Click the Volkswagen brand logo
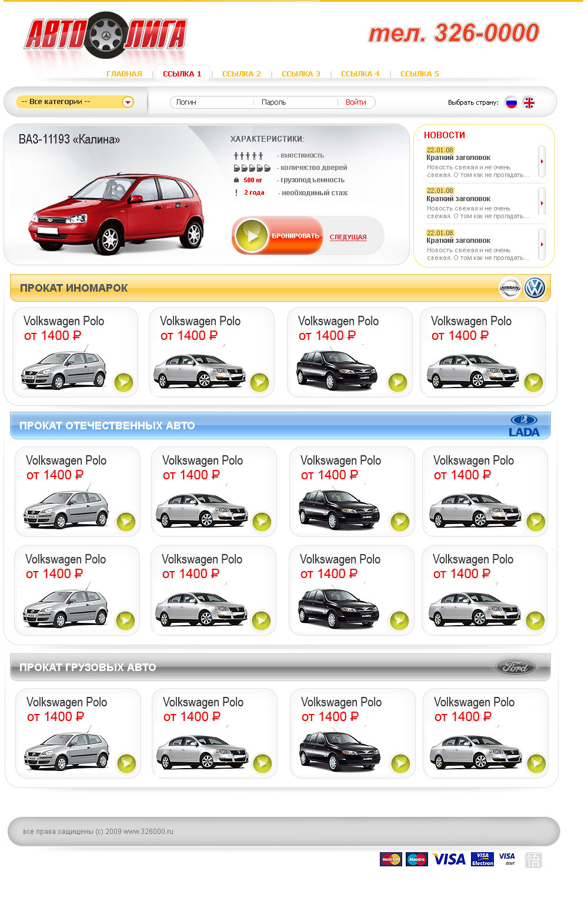Viewport: 588px width, 921px height. tap(535, 288)
